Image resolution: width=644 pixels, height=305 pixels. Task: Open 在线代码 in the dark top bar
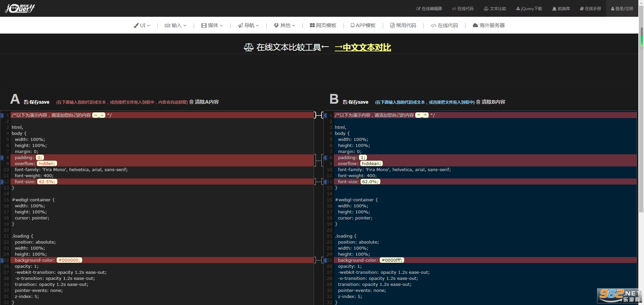[463, 9]
